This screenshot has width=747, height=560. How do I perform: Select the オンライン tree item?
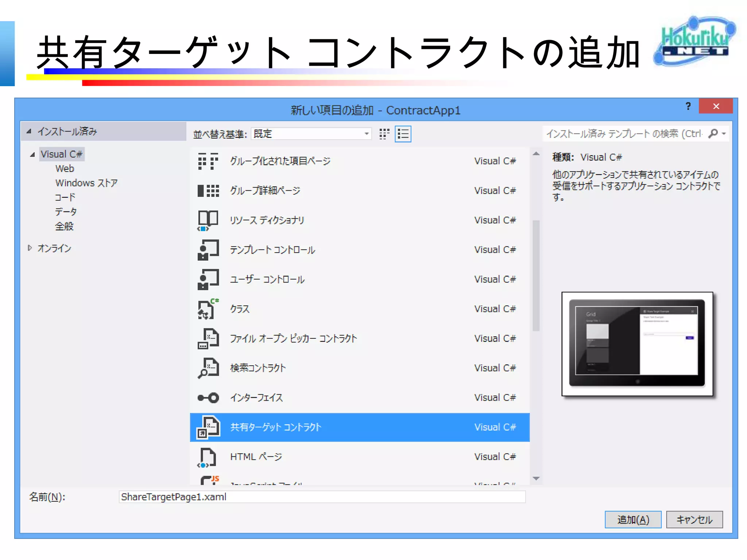(x=54, y=248)
